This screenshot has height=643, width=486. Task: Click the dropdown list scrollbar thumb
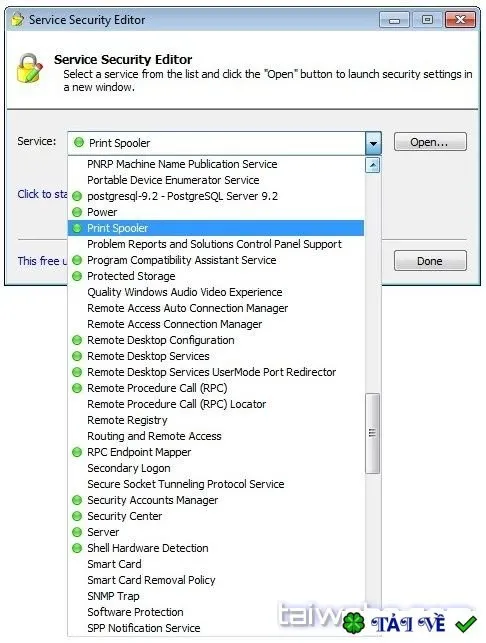pyautogui.click(x=372, y=433)
